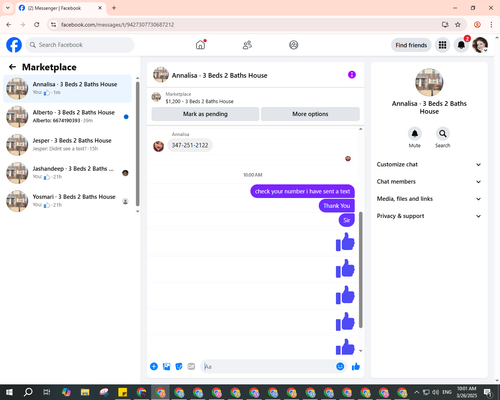The image size is (500, 400).
Task: Open the Friends icon in top navigation
Action: (x=247, y=45)
